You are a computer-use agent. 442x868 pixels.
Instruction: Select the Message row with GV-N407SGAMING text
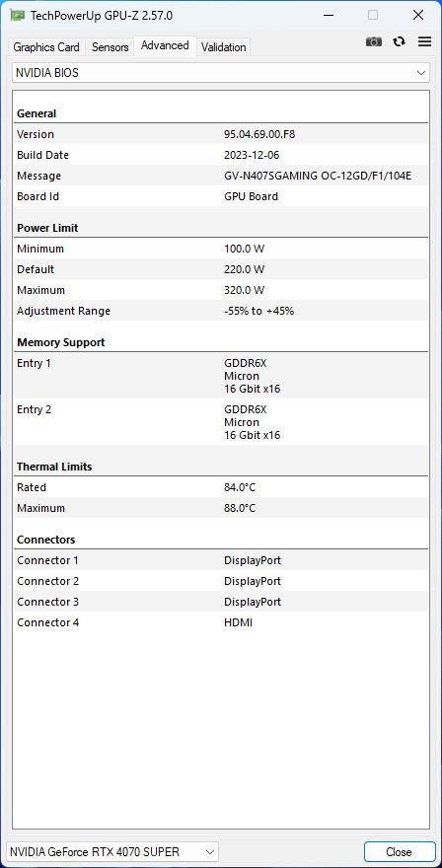tap(221, 176)
